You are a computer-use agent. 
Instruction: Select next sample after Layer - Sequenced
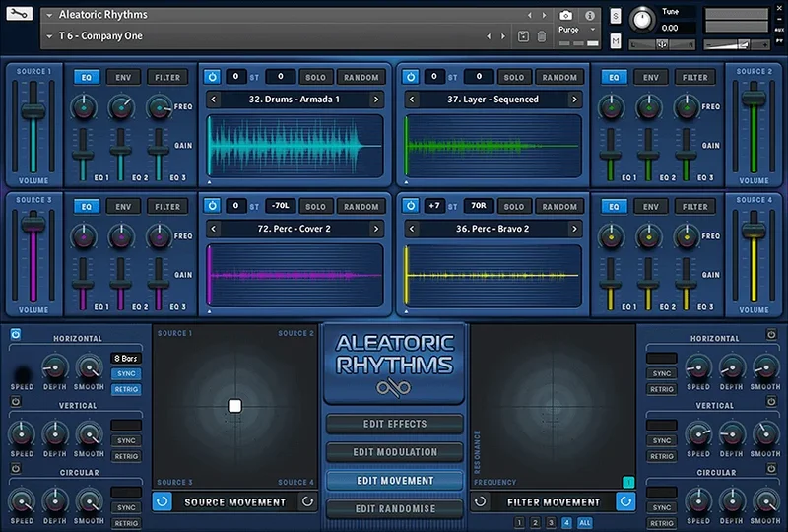coord(574,100)
